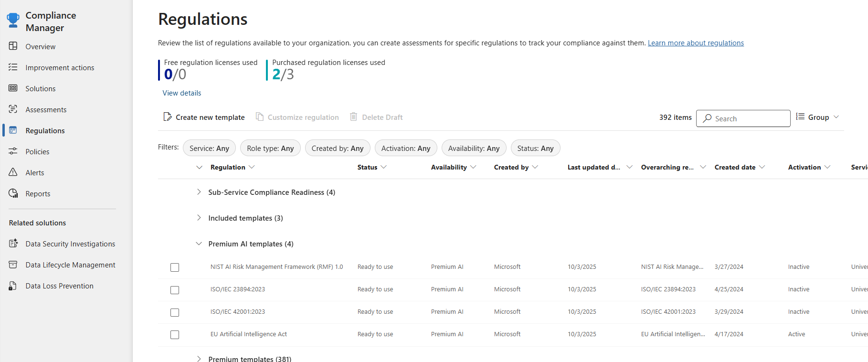Expand the Included templates group

199,218
